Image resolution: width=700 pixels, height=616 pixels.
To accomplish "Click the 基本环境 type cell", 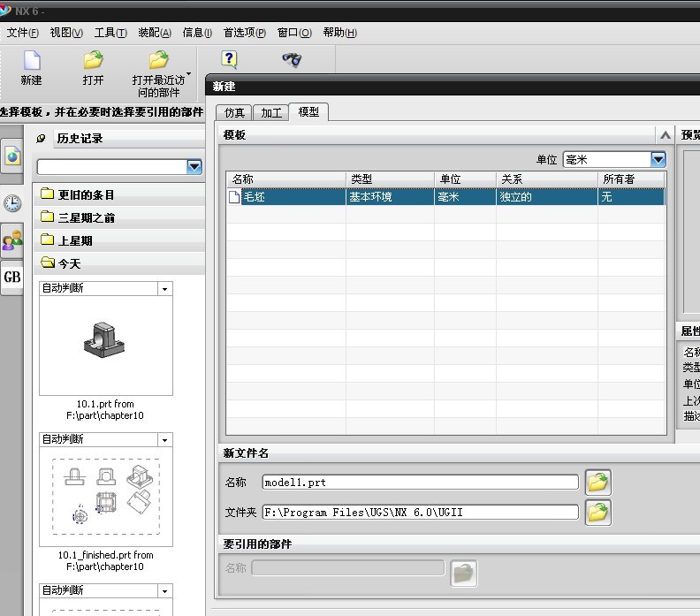I will [390, 197].
